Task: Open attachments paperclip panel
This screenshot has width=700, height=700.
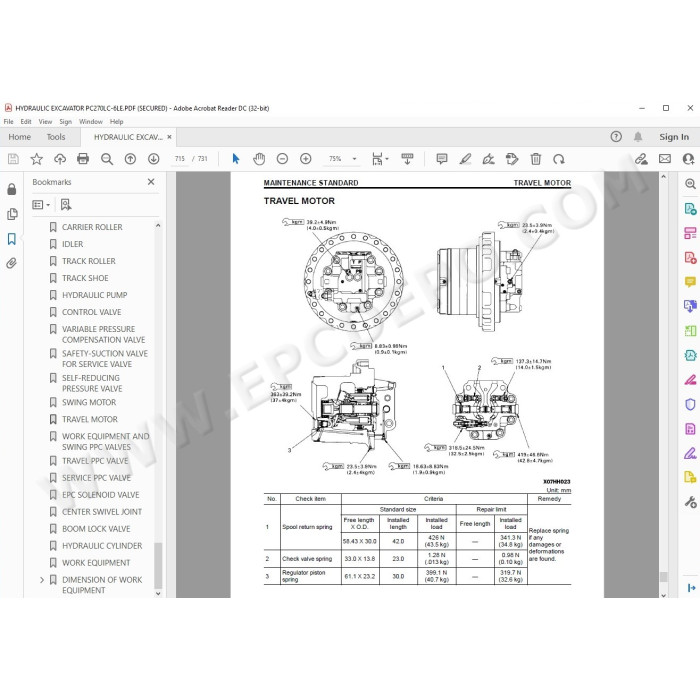Action: click(x=12, y=263)
